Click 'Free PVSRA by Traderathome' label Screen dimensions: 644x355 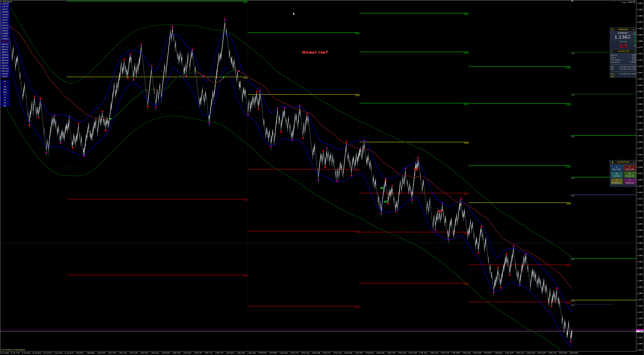[x=13, y=350]
